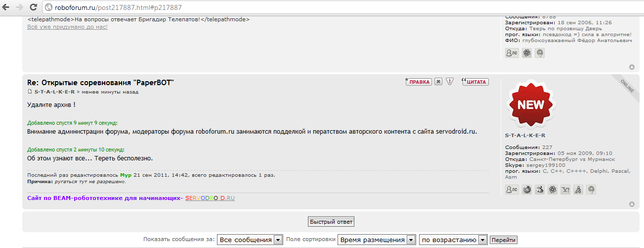
Task: Click the browser forward arrow
Action: point(20,7)
